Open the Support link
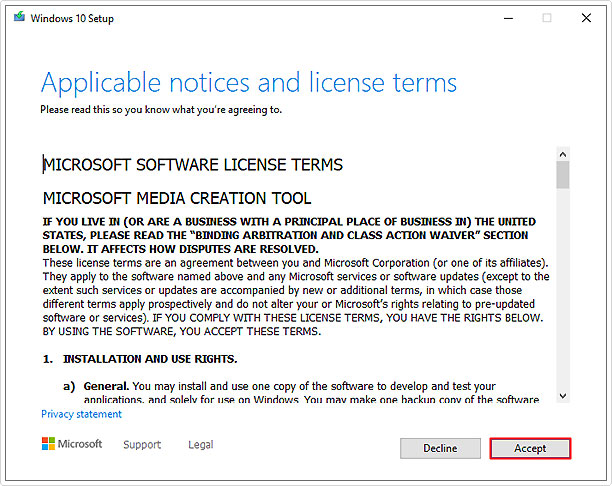 click(x=142, y=445)
